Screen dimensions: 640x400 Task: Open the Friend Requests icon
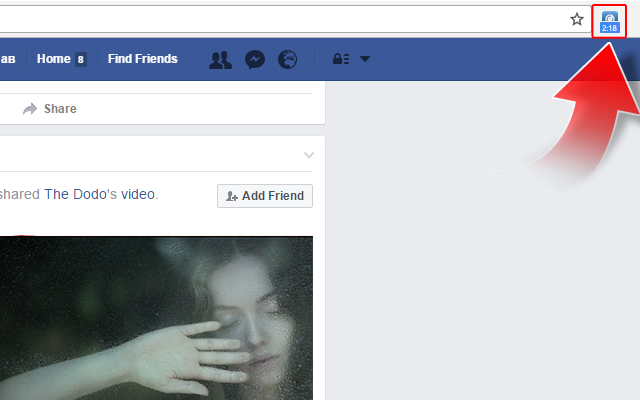pos(220,60)
